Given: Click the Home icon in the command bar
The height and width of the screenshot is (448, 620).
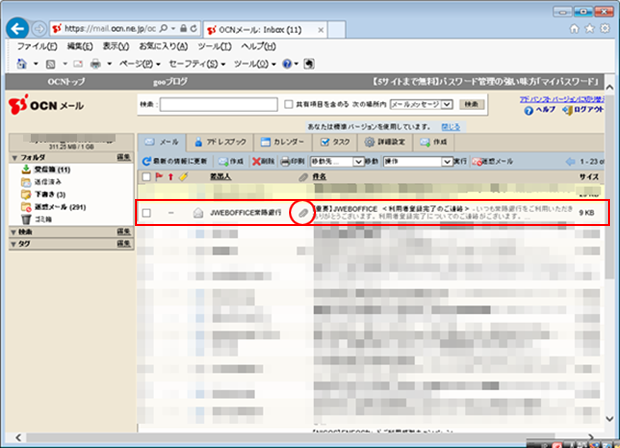Looking at the screenshot, I should pyautogui.click(x=22, y=64).
